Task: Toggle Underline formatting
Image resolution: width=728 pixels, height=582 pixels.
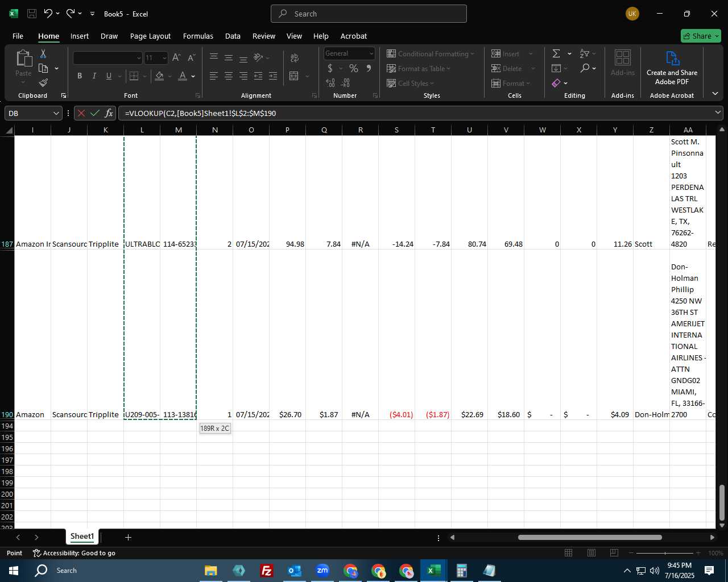Action: click(109, 76)
